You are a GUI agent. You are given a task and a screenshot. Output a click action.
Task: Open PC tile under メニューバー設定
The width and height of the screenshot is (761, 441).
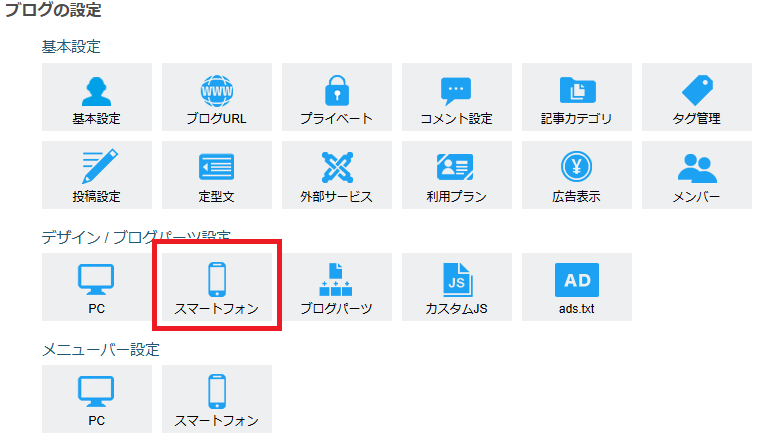coord(97,399)
